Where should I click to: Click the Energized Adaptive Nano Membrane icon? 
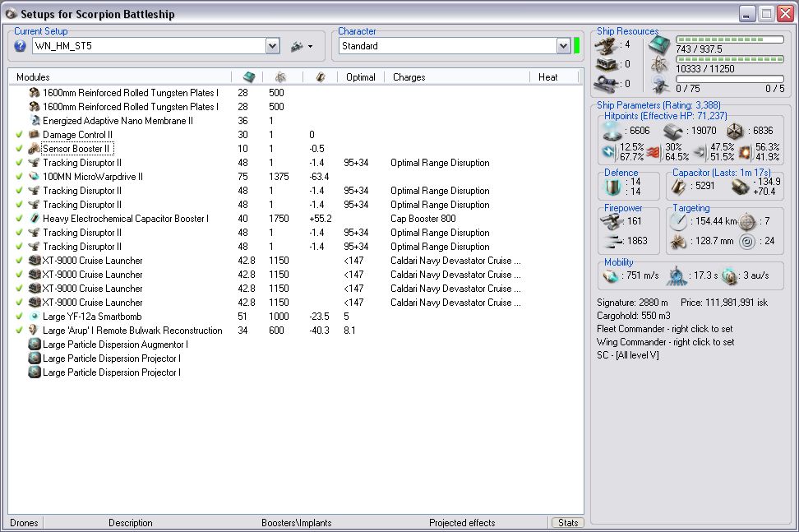(x=35, y=121)
